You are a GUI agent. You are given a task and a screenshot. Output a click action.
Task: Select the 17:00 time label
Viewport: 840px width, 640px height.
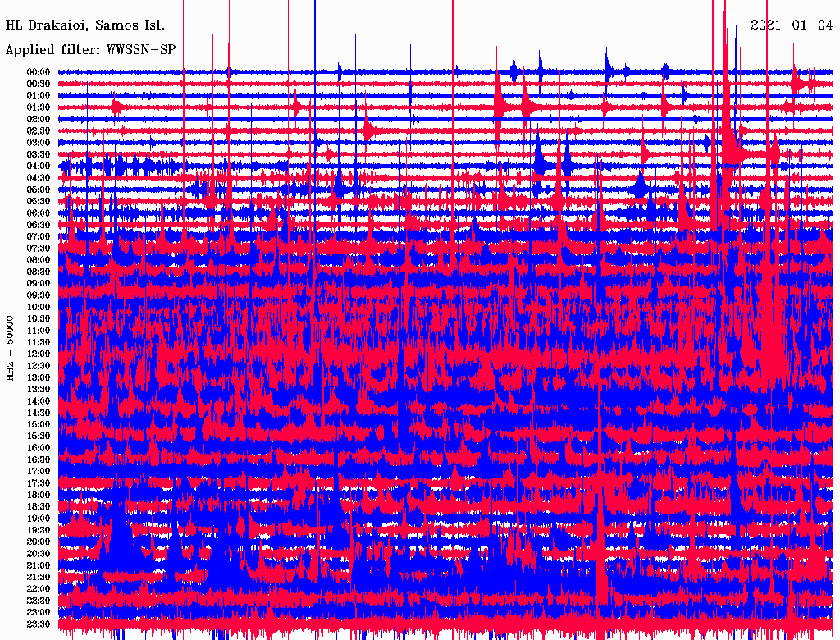(38, 471)
